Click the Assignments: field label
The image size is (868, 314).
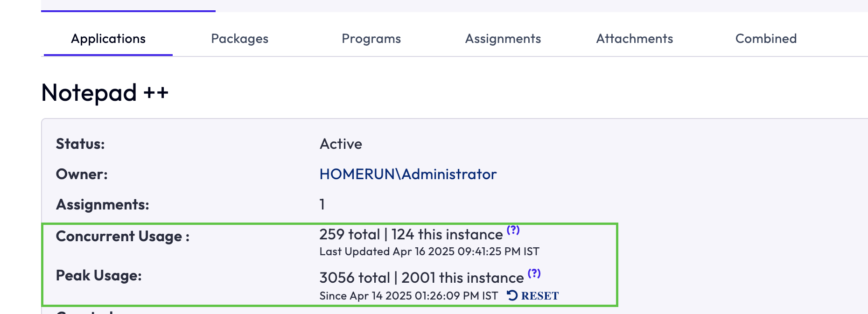(103, 204)
